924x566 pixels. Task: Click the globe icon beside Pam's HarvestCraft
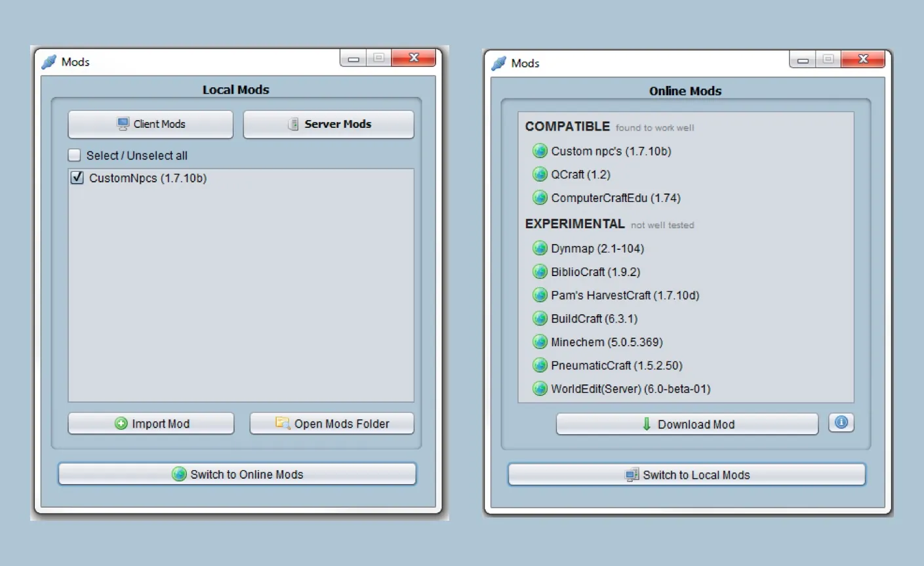pos(540,295)
